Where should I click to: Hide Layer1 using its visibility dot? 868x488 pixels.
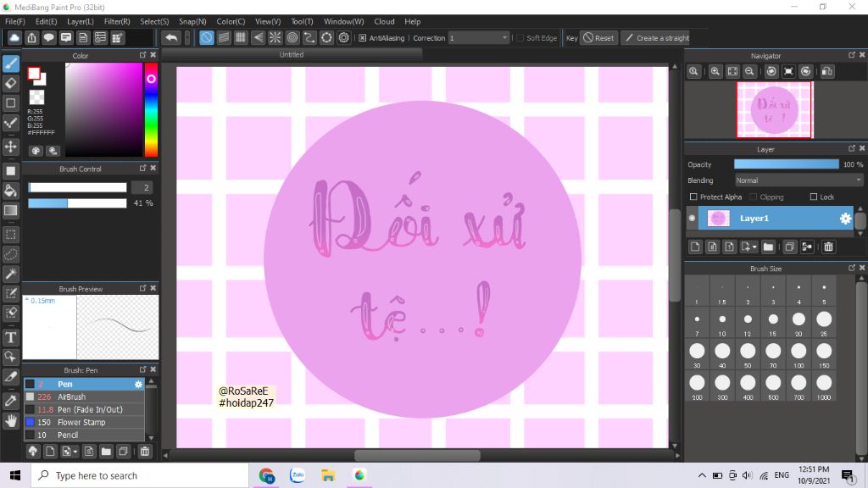tap(692, 218)
